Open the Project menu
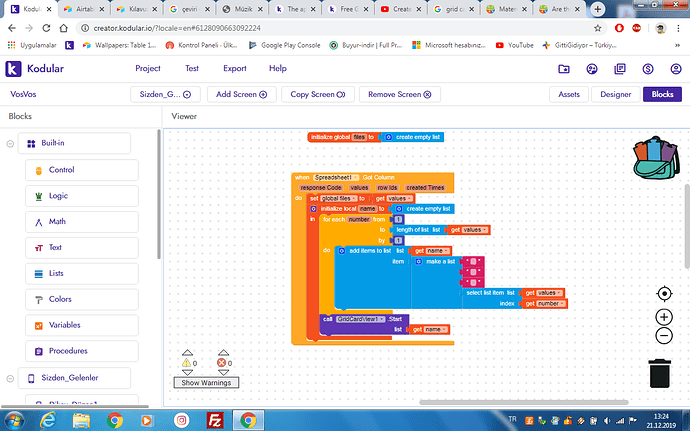Screen dimensions: 690x431 [148, 68]
